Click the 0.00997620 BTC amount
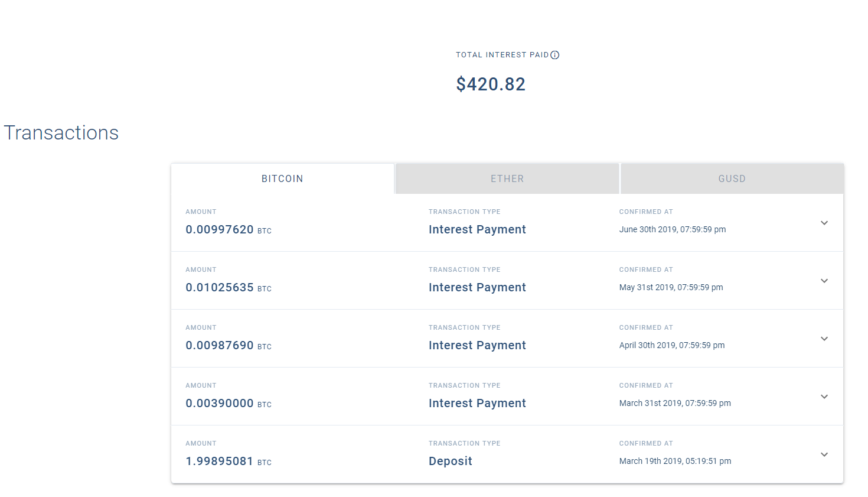 tap(229, 229)
